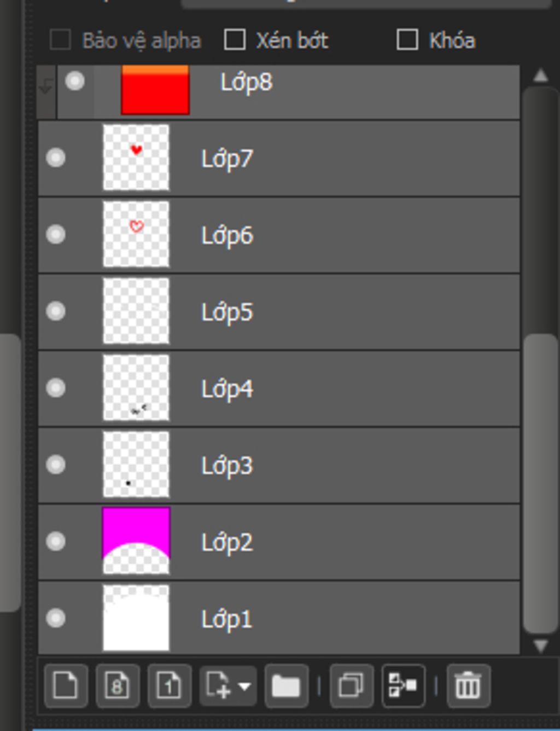Image resolution: width=560 pixels, height=731 pixels.
Task: Duplicate the selected layer
Action: [352, 686]
